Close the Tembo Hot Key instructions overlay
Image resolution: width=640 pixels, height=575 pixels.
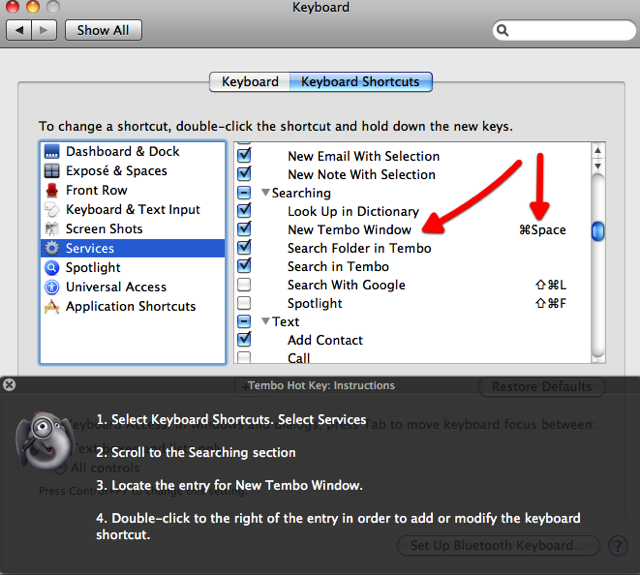(9, 385)
